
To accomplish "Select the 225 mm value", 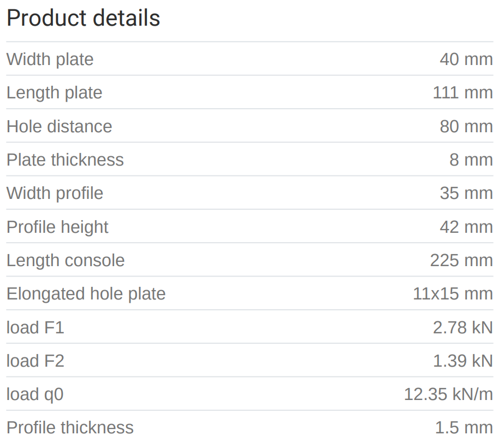I will (461, 260).
